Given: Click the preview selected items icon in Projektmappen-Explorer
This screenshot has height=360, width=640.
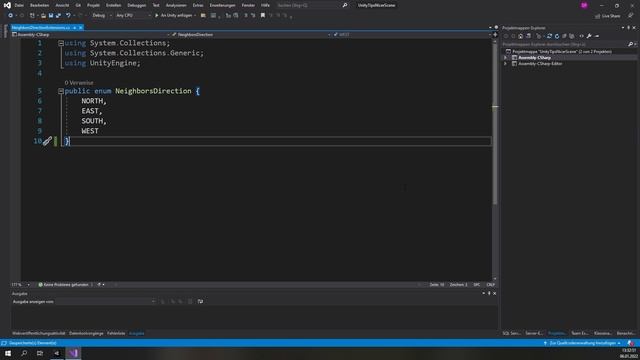Looking at the screenshot, I should (x=597, y=36).
